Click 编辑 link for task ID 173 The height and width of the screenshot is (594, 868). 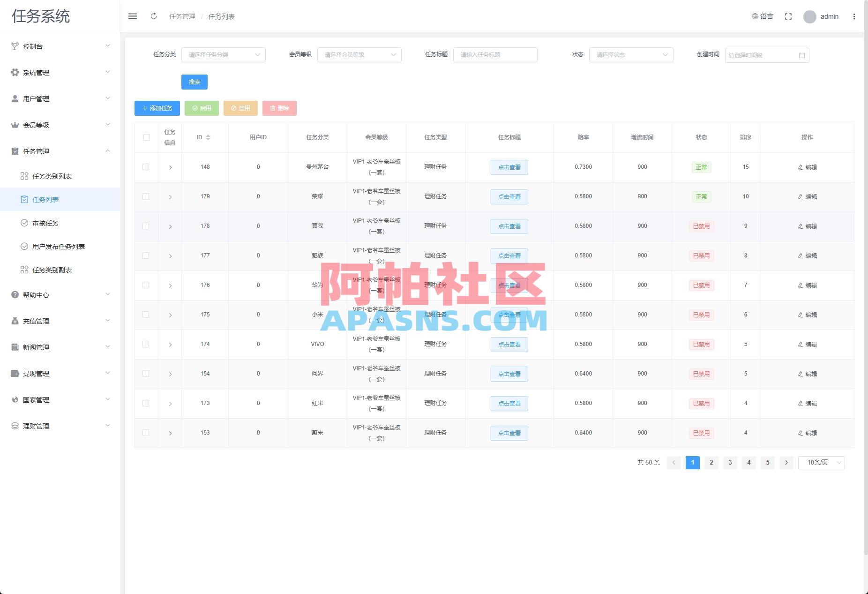808,403
